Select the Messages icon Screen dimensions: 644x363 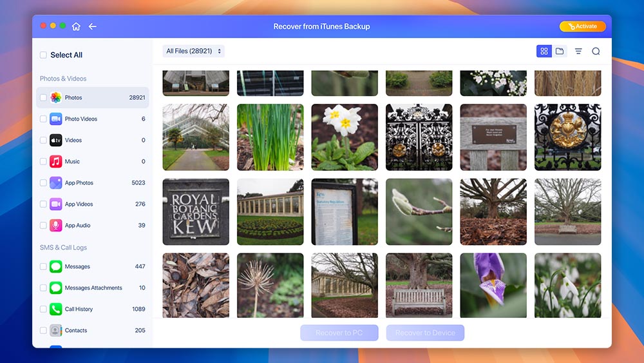(56, 266)
